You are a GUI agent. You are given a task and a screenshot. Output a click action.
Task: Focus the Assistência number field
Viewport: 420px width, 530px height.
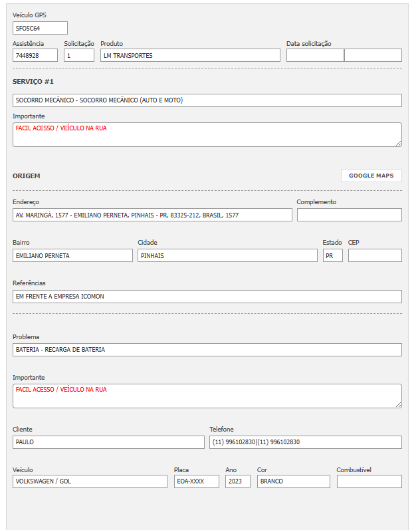(35, 55)
